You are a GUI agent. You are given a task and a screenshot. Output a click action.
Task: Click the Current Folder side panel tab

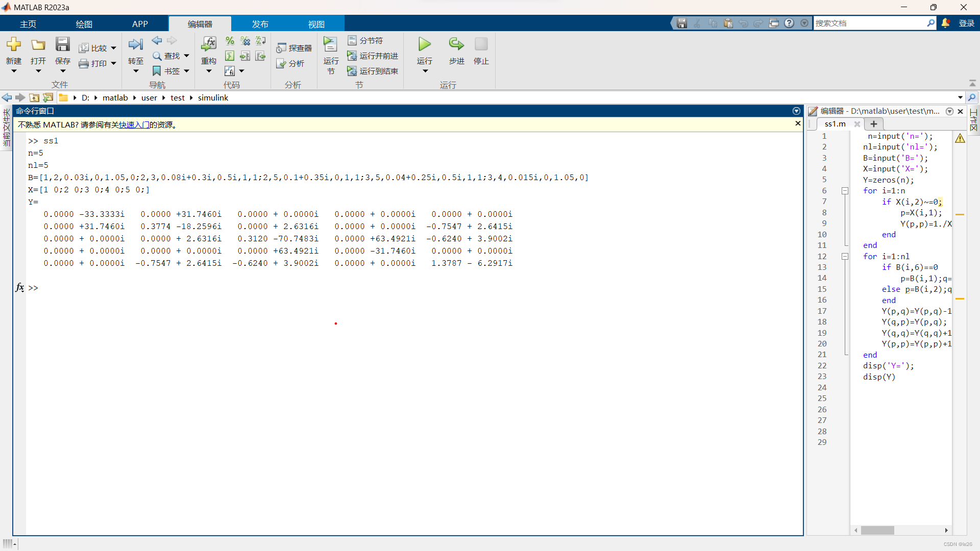(x=6, y=128)
